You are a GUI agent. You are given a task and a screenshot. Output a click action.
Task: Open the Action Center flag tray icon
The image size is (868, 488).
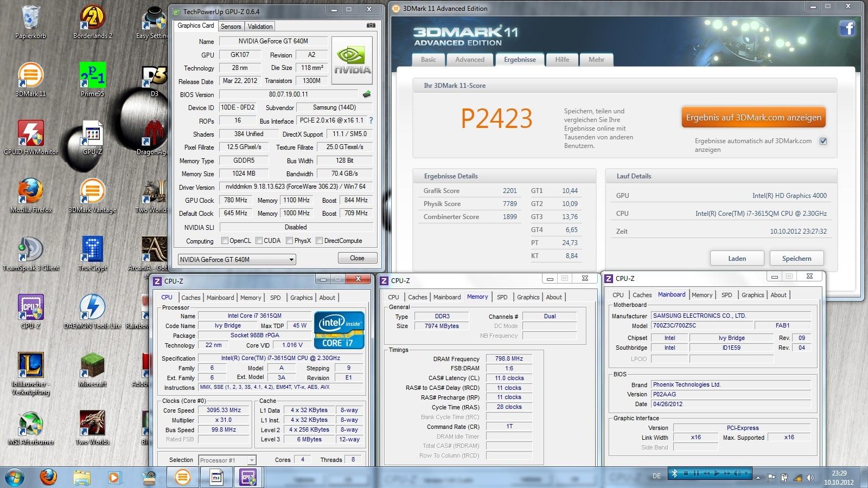tap(771, 478)
